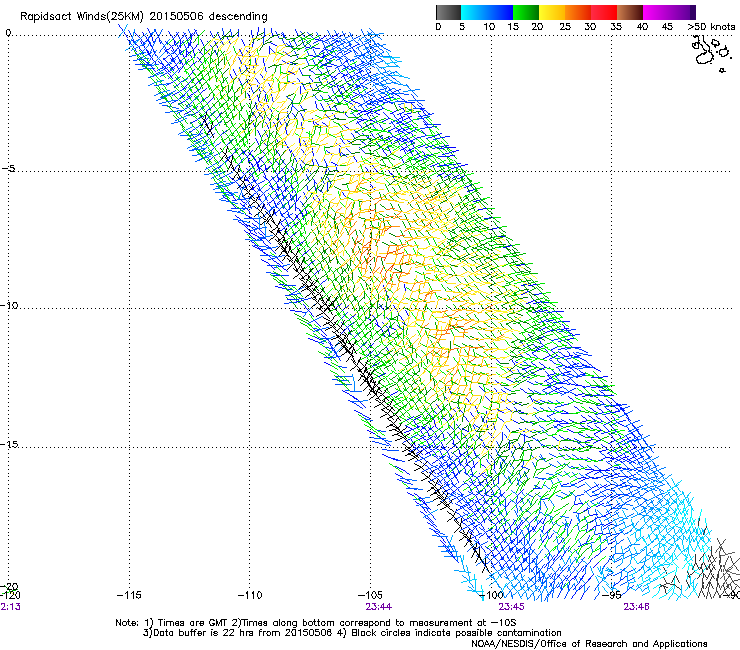The width and height of the screenshot is (740, 650).
Task: Click latitude label '-10' on left axis
Action: click(9, 305)
